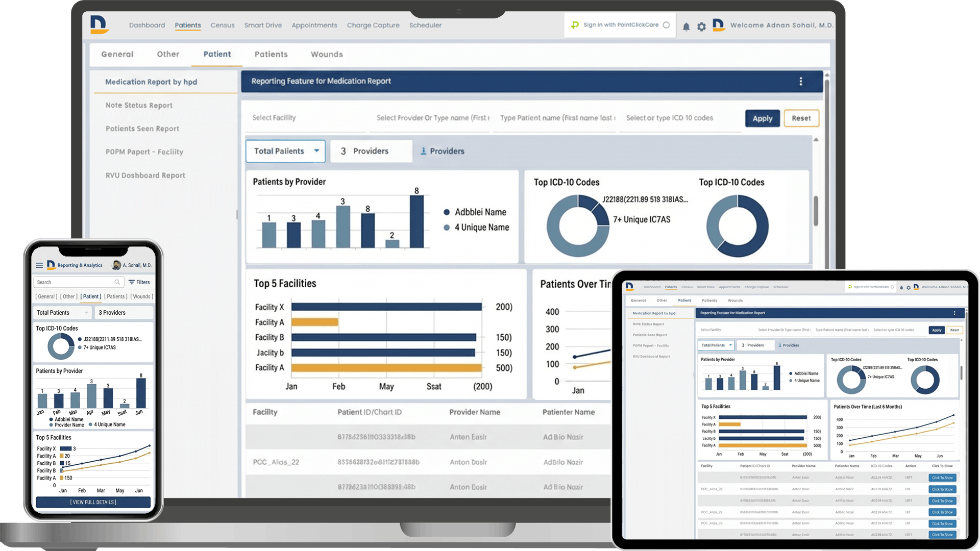Reset the report filters
The width and height of the screenshot is (980, 551).
801,118
